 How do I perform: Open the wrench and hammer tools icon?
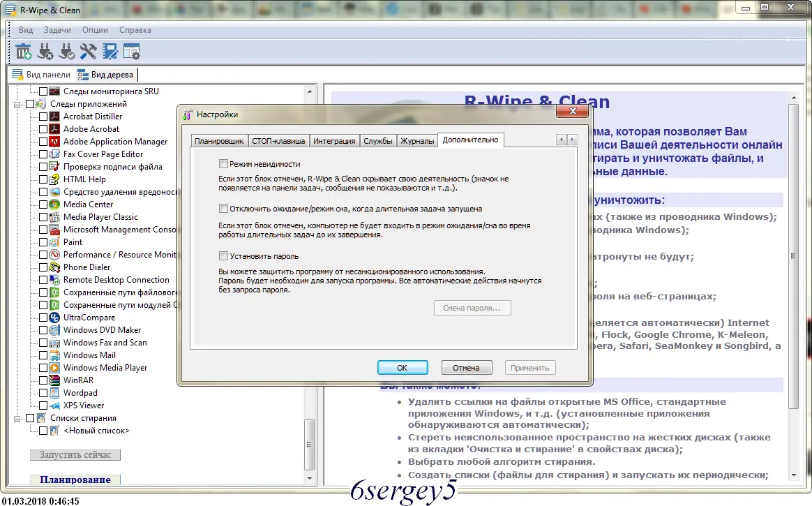pyautogui.click(x=88, y=51)
